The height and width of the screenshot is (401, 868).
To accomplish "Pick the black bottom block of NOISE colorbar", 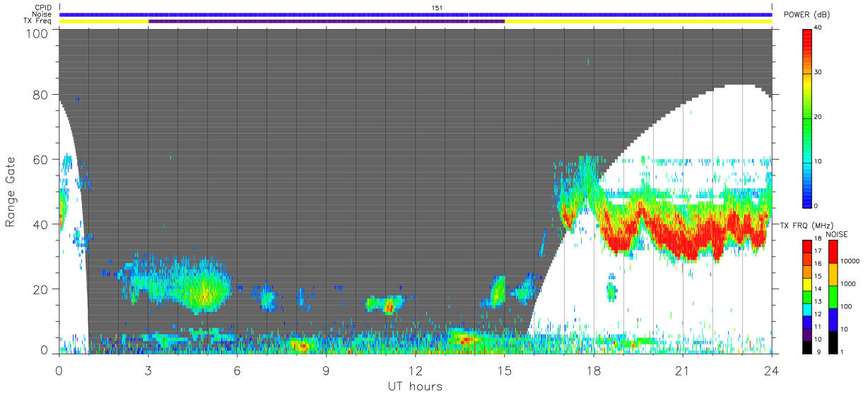I will pos(833,342).
